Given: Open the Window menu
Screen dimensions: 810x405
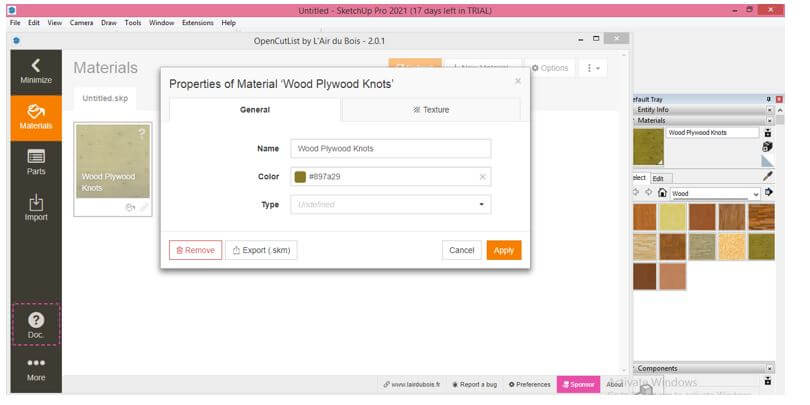Looking at the screenshot, I should 161,23.
